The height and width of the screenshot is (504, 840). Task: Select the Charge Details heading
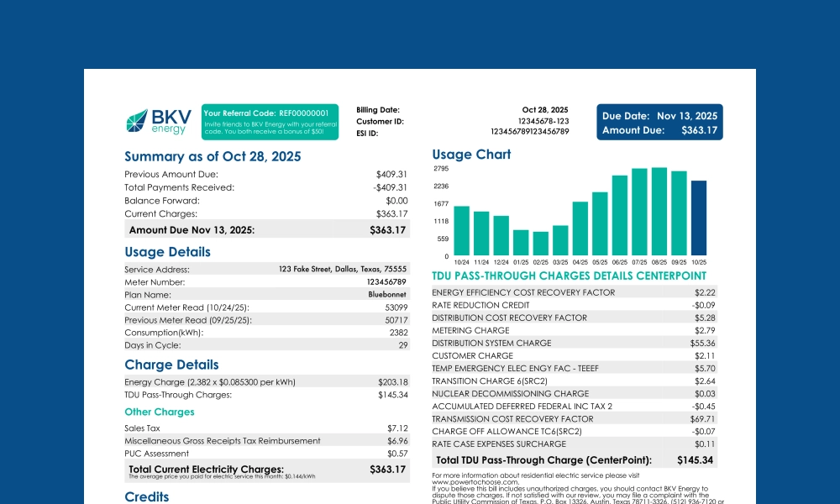coord(171,365)
